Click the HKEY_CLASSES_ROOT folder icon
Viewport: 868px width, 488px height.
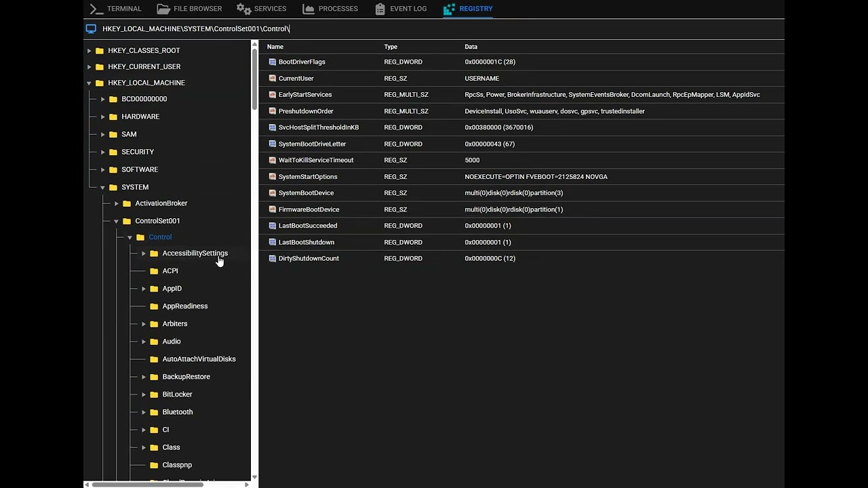point(100,50)
